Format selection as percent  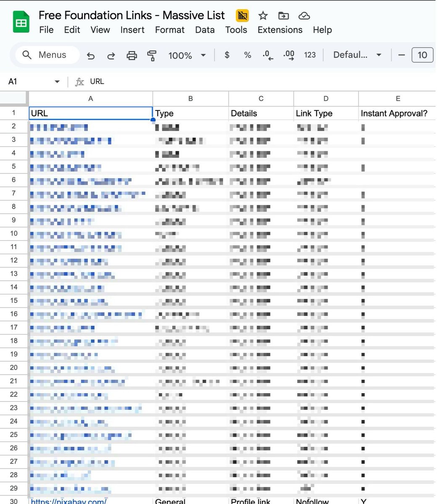point(247,55)
